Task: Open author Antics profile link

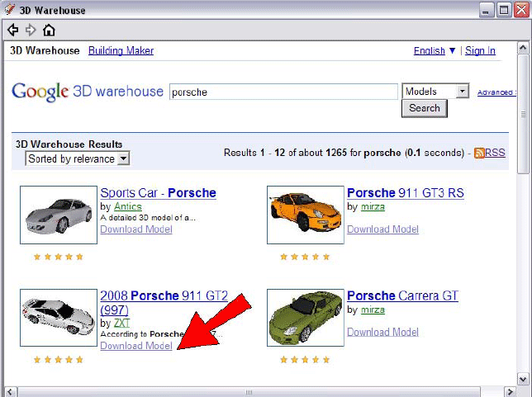Action: coord(128,206)
